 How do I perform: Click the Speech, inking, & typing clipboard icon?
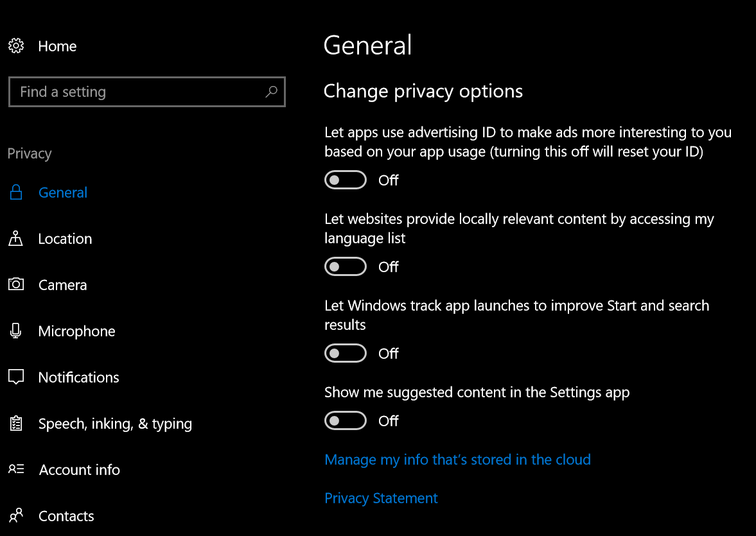[16, 424]
